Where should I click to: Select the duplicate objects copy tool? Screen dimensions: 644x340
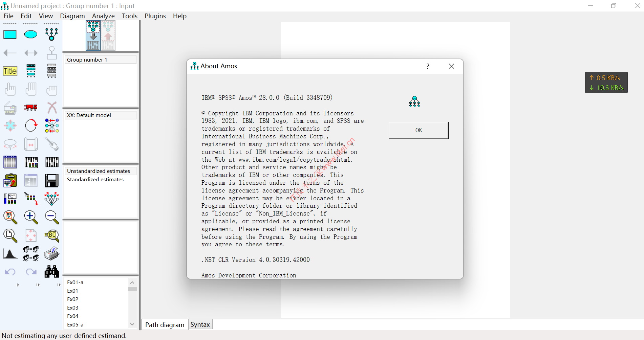10,108
